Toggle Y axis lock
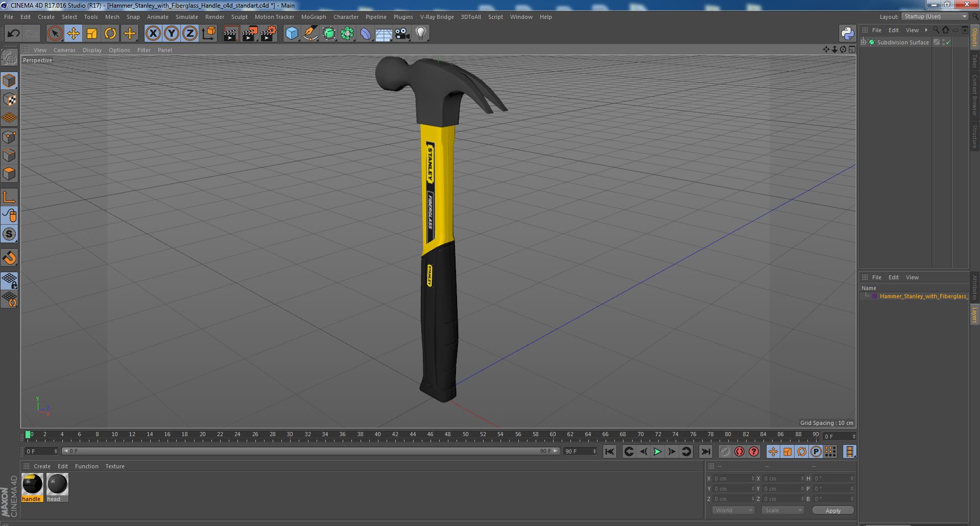The image size is (980, 526). point(172,34)
